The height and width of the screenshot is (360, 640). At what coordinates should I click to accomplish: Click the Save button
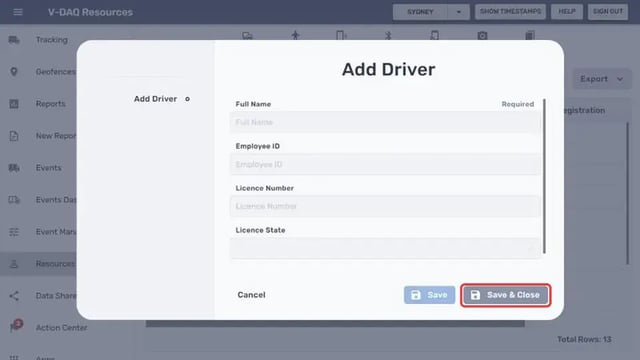coord(429,295)
